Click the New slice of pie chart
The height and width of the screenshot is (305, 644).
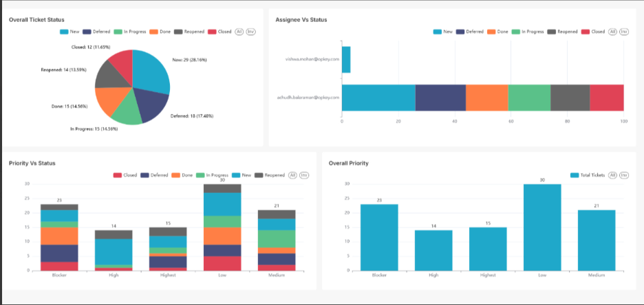(150, 72)
